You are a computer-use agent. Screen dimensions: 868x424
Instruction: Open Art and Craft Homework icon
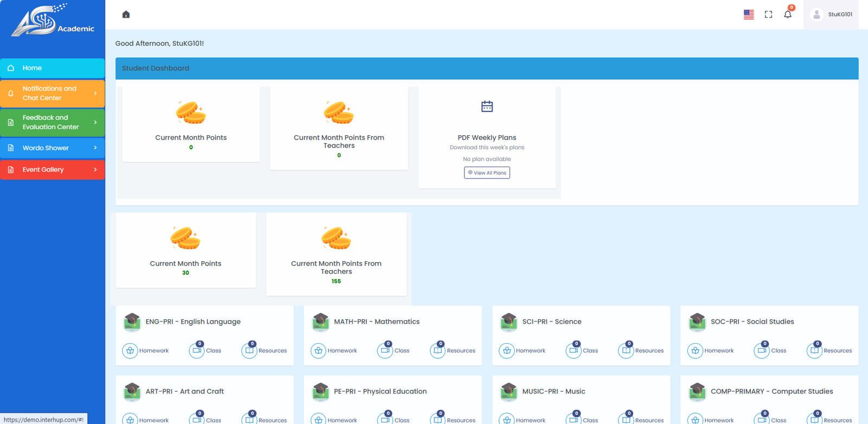click(130, 420)
